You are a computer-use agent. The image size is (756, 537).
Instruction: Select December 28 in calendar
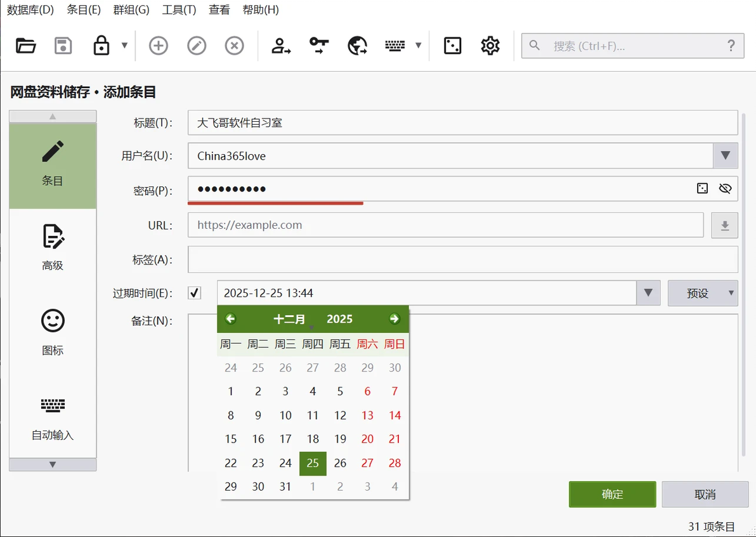[x=395, y=463]
